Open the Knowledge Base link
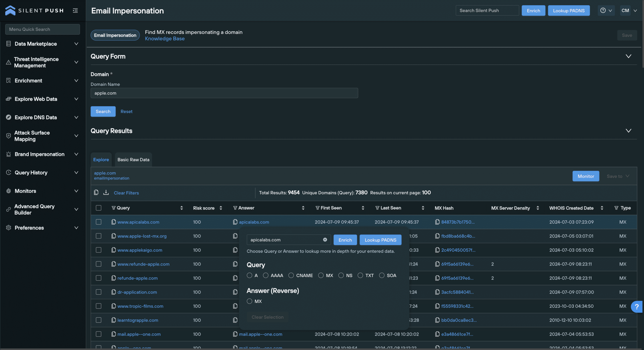The height and width of the screenshot is (350, 644). 165,38
